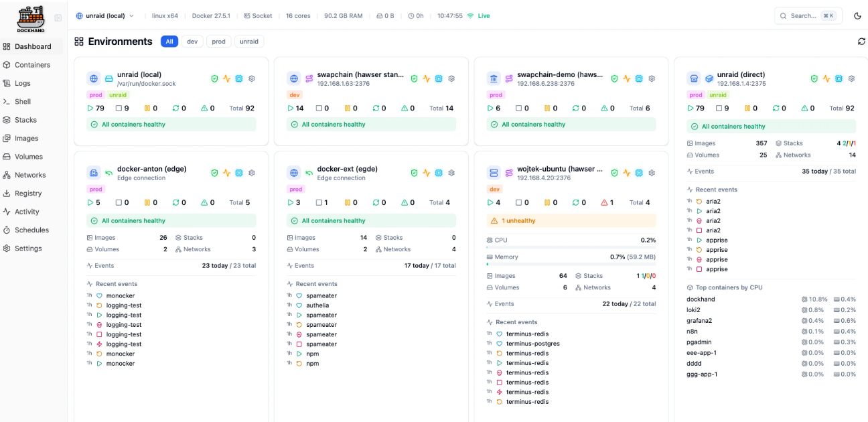Image resolution: width=868 pixels, height=422 pixels.
Task: Open Dashboard in the sidebar
Action: (32, 46)
